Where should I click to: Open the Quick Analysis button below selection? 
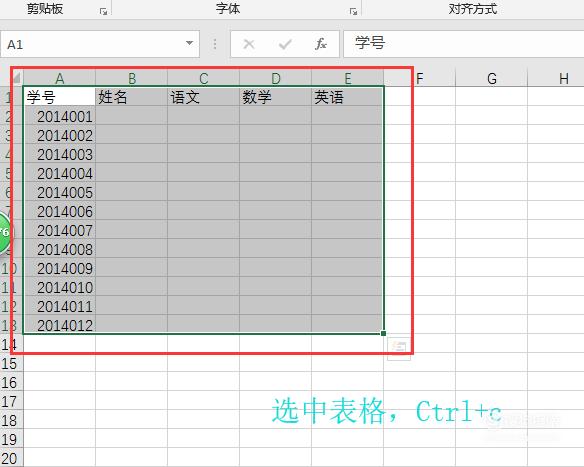(x=399, y=349)
